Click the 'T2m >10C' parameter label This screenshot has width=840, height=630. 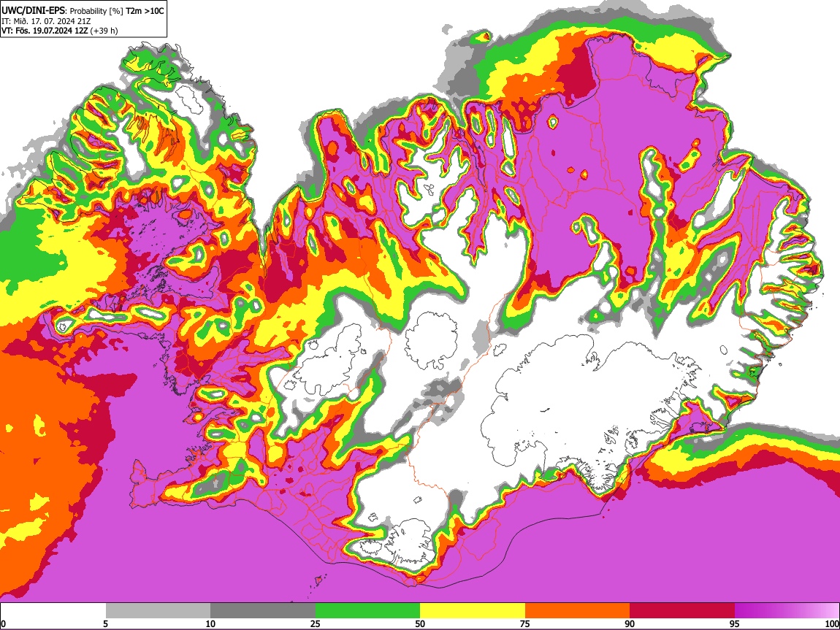(x=145, y=11)
